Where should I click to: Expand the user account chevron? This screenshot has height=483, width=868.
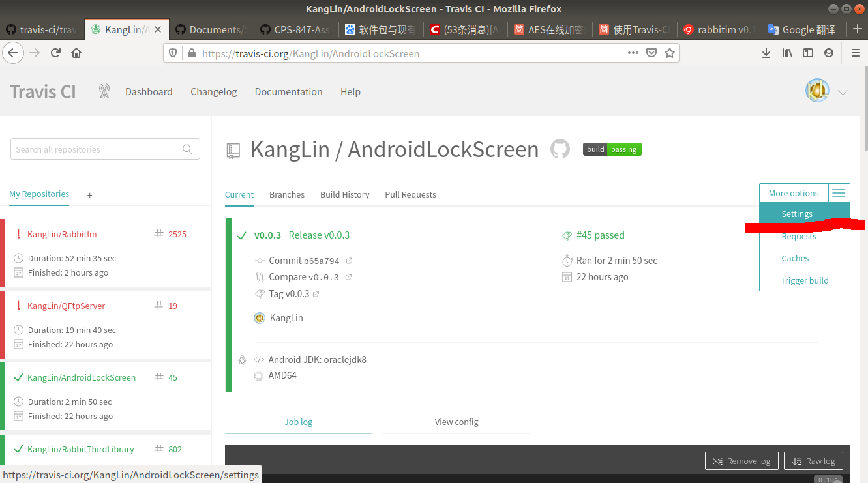point(843,92)
